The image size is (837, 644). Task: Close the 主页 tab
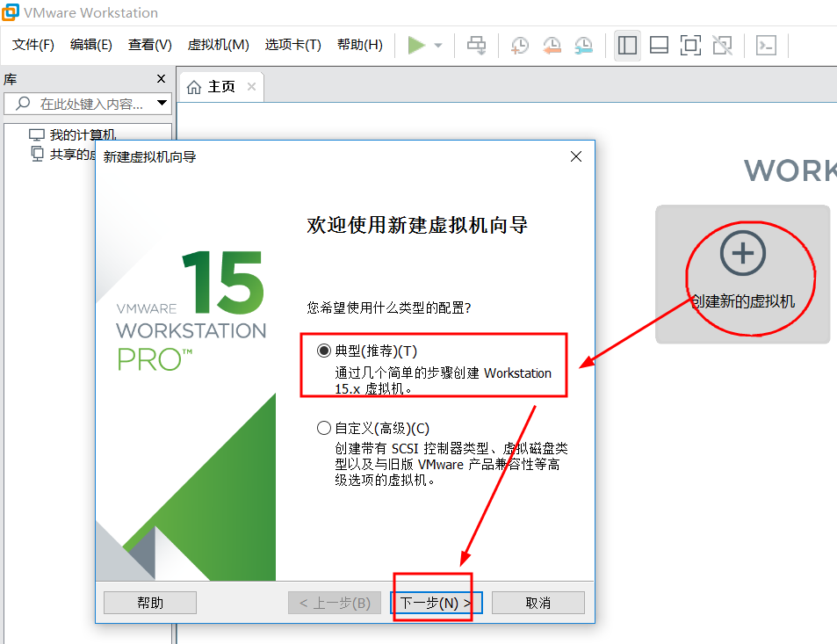(x=251, y=86)
